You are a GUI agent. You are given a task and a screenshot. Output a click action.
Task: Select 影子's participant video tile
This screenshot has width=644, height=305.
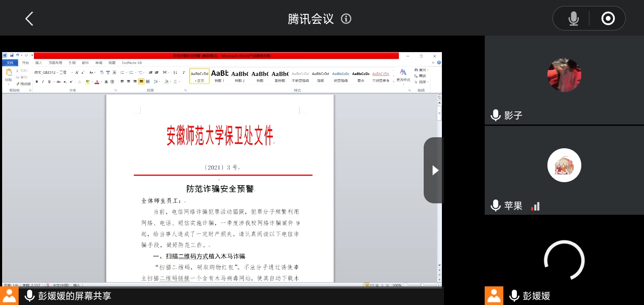[564, 80]
